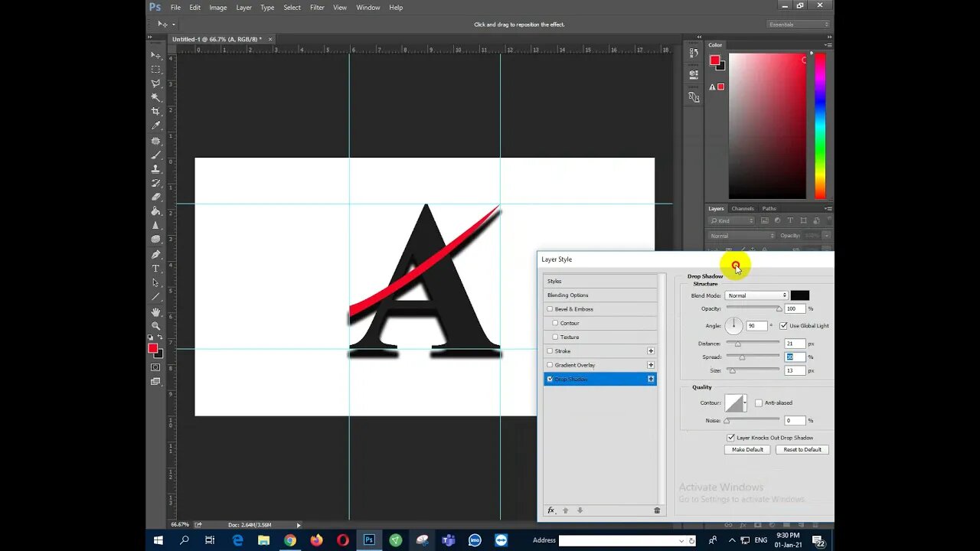Image resolution: width=980 pixels, height=551 pixels.
Task: Click the Distance value field
Action: pyautogui.click(x=795, y=344)
